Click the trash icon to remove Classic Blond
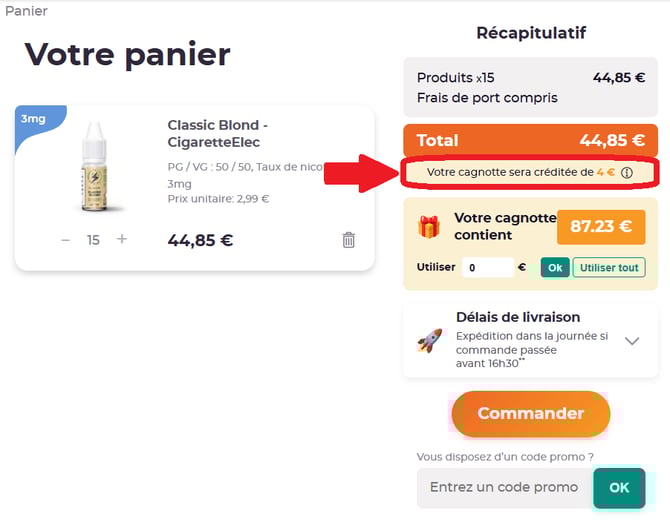 tap(348, 240)
